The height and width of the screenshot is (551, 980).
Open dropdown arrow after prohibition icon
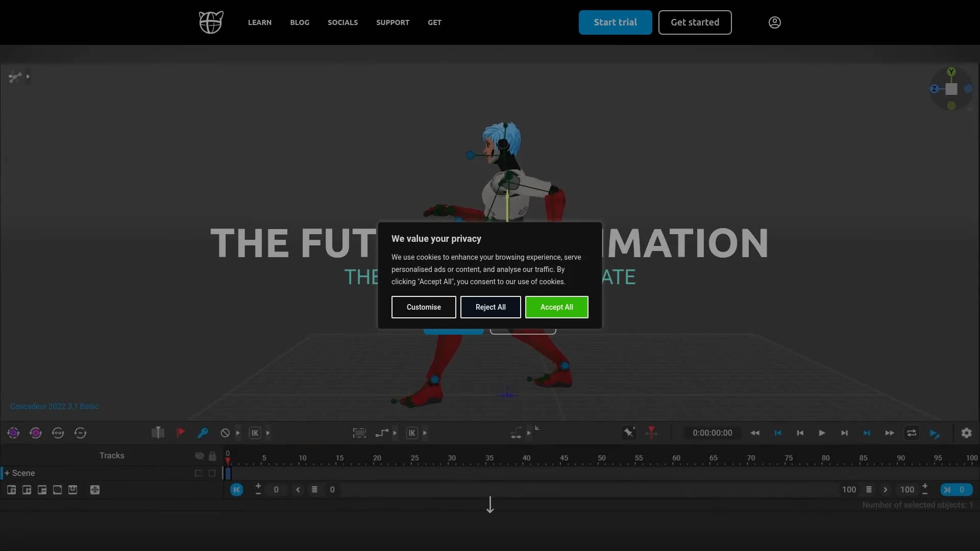pos(238,433)
